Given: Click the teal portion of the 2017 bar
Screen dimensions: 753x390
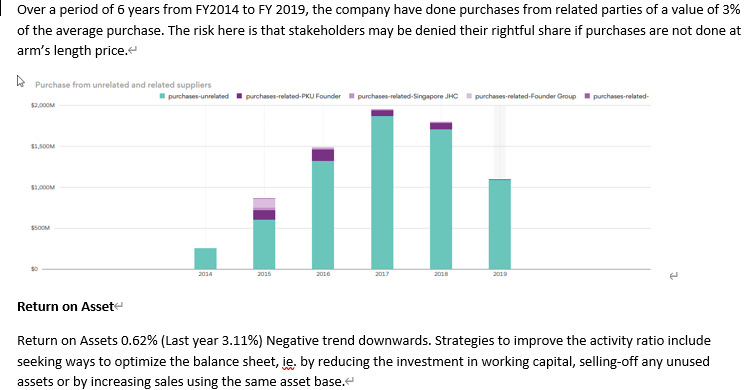Looking at the screenshot, I should point(382,192).
